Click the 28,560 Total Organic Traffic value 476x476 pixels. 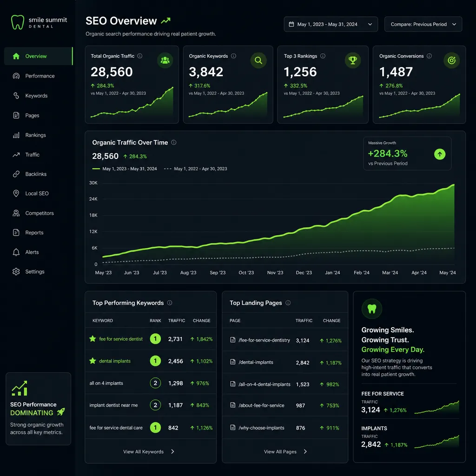tap(112, 72)
